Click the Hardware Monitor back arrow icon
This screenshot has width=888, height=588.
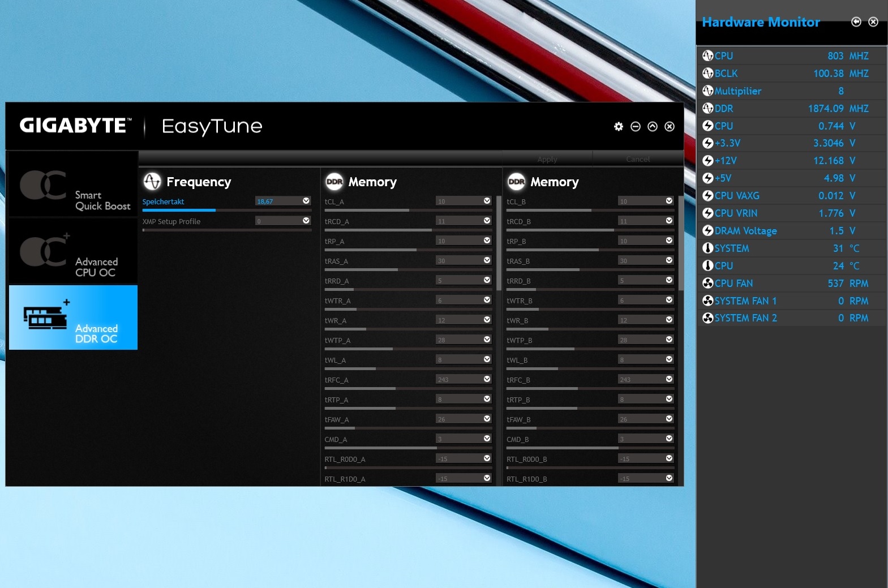pyautogui.click(x=856, y=22)
